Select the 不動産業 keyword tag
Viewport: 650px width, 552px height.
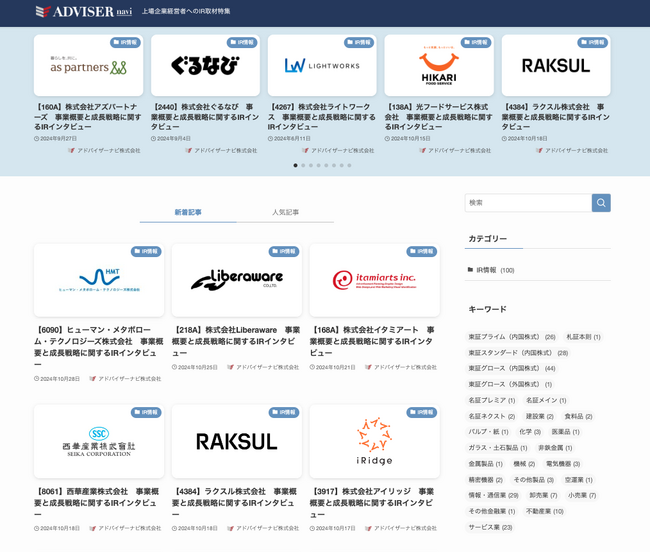click(x=545, y=511)
